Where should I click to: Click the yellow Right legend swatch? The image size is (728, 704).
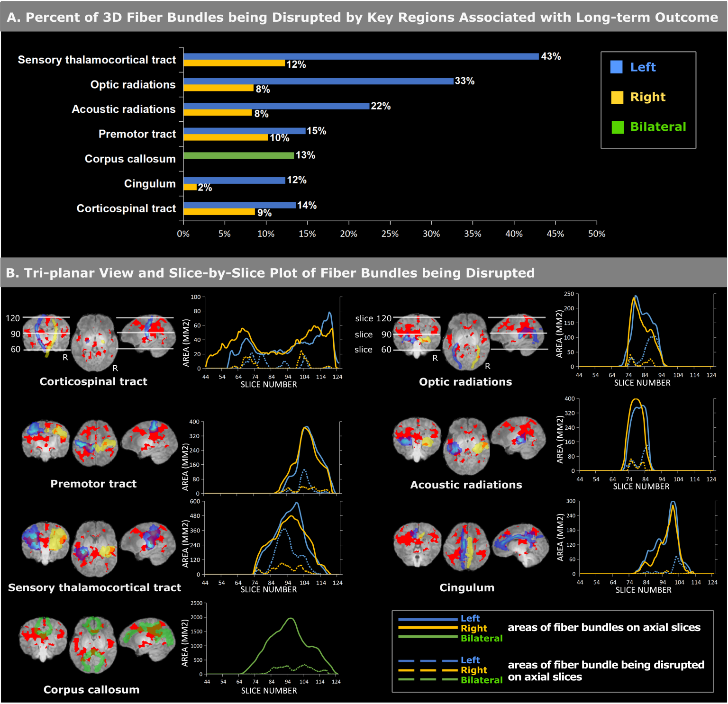[x=617, y=97]
